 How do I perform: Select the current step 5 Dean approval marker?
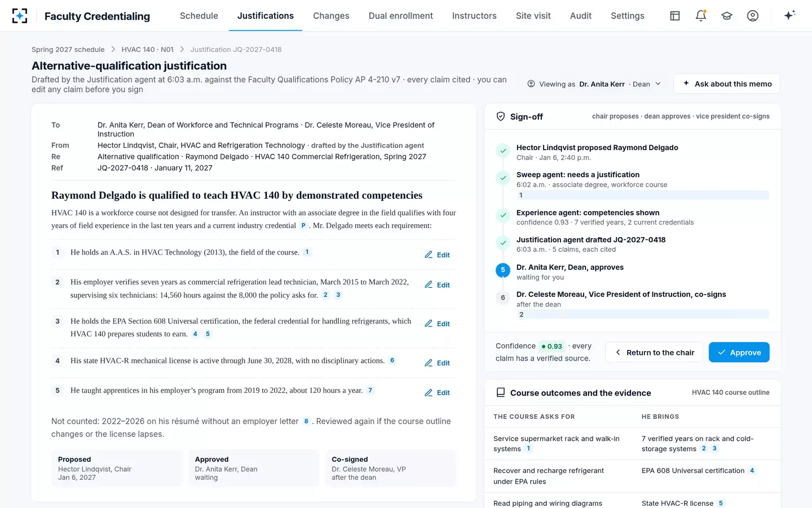pyautogui.click(x=503, y=270)
